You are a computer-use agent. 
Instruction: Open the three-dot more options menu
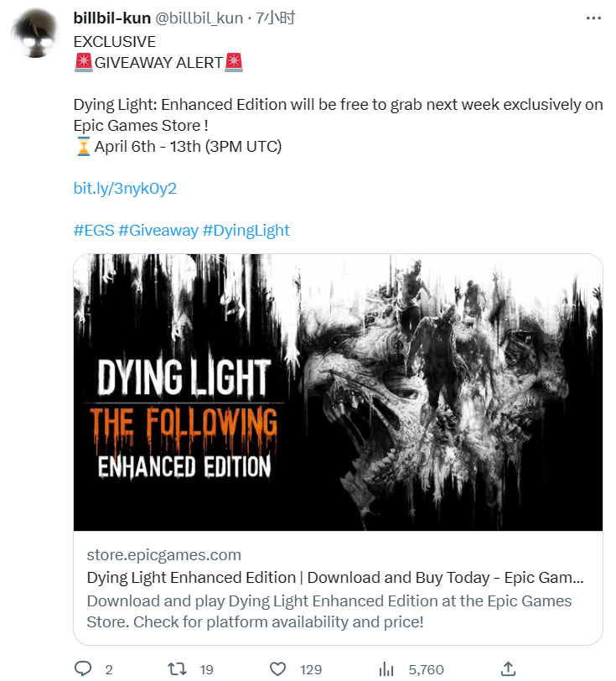[593, 18]
